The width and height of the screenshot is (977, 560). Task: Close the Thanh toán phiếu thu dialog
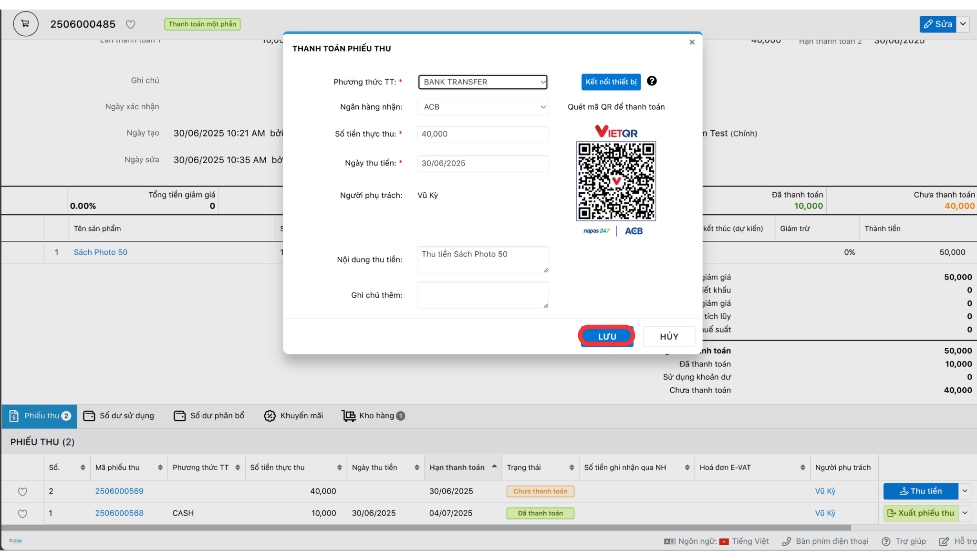(x=692, y=42)
